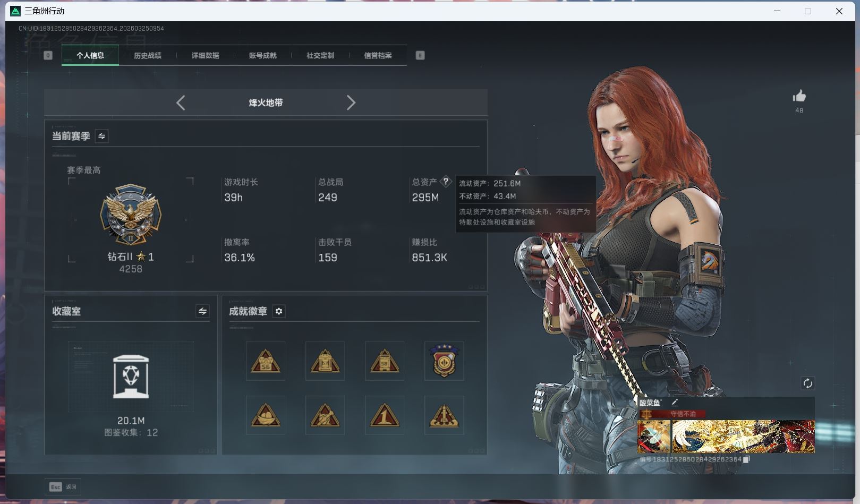Select the number 1 triangle badge

pos(385,415)
